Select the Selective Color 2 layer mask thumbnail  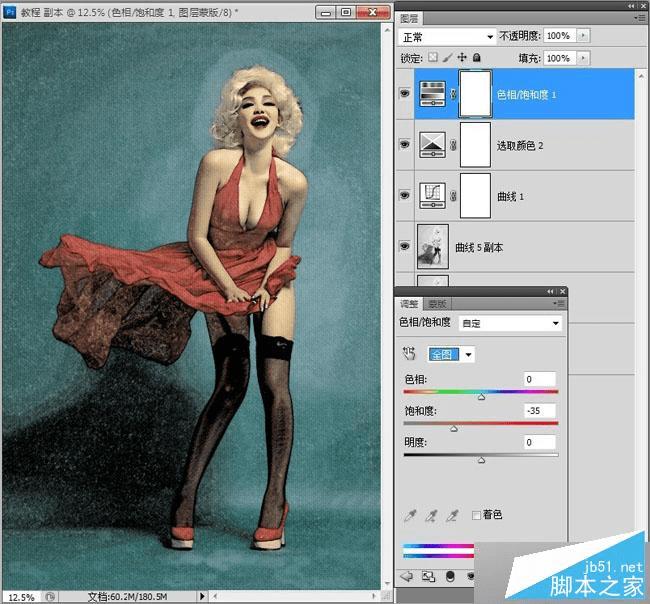coord(475,145)
